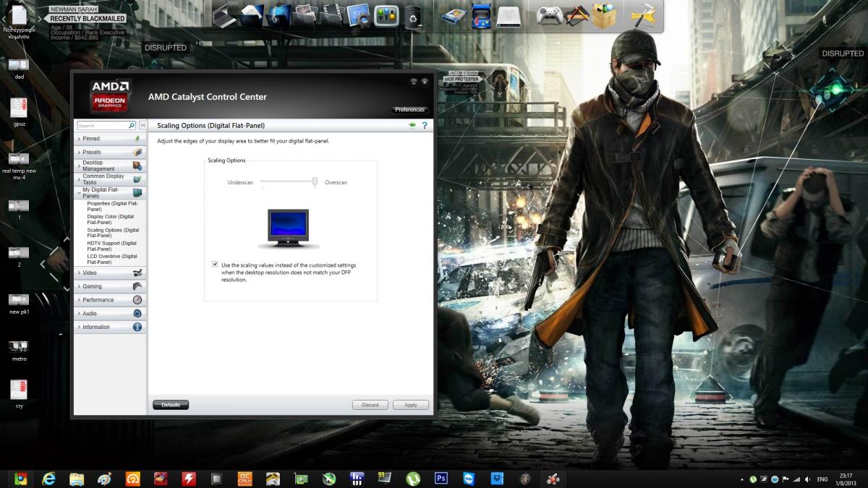This screenshot has width=868, height=488.
Task: Open the laptop icon in the dock
Action: point(225,17)
